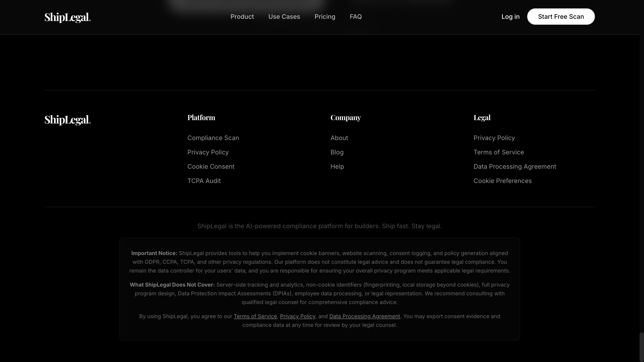
Task: Click the Help link under Company
Action: (337, 166)
